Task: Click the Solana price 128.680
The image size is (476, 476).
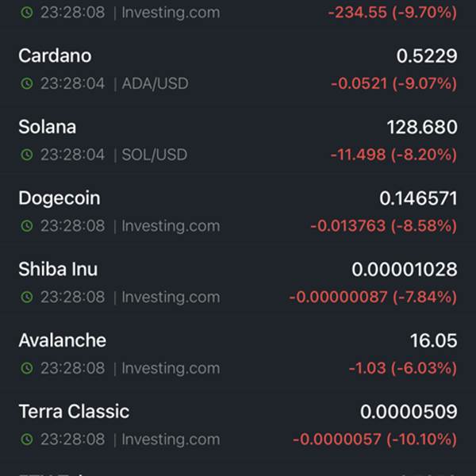Action: [x=422, y=127]
